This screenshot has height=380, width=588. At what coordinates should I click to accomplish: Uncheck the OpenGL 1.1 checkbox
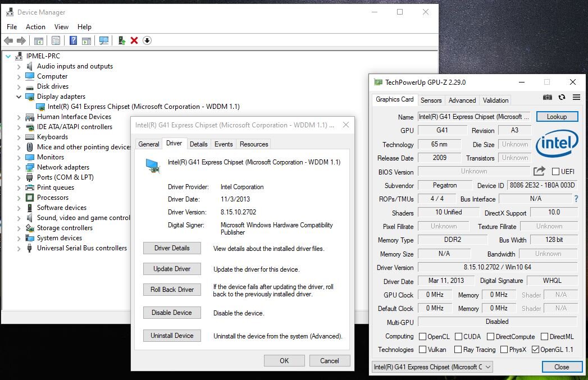pyautogui.click(x=536, y=350)
